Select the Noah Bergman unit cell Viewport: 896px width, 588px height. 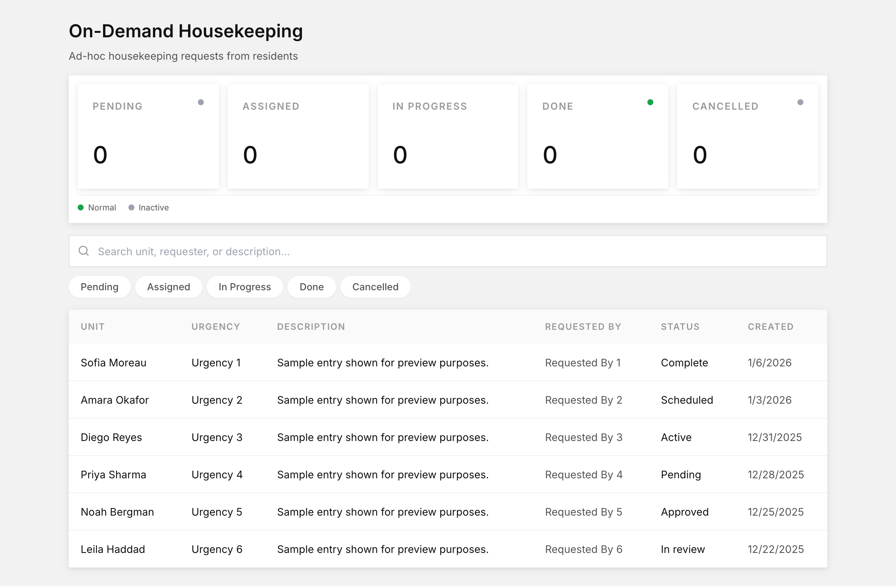point(118,513)
